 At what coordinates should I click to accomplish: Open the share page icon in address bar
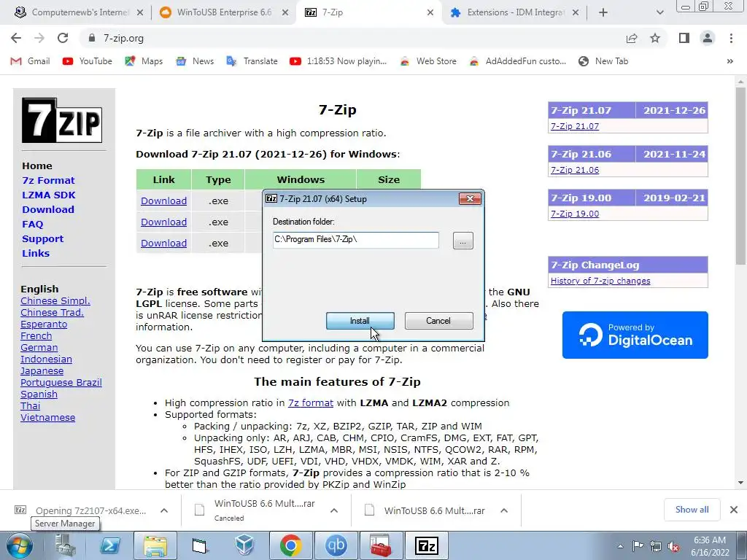coord(632,38)
